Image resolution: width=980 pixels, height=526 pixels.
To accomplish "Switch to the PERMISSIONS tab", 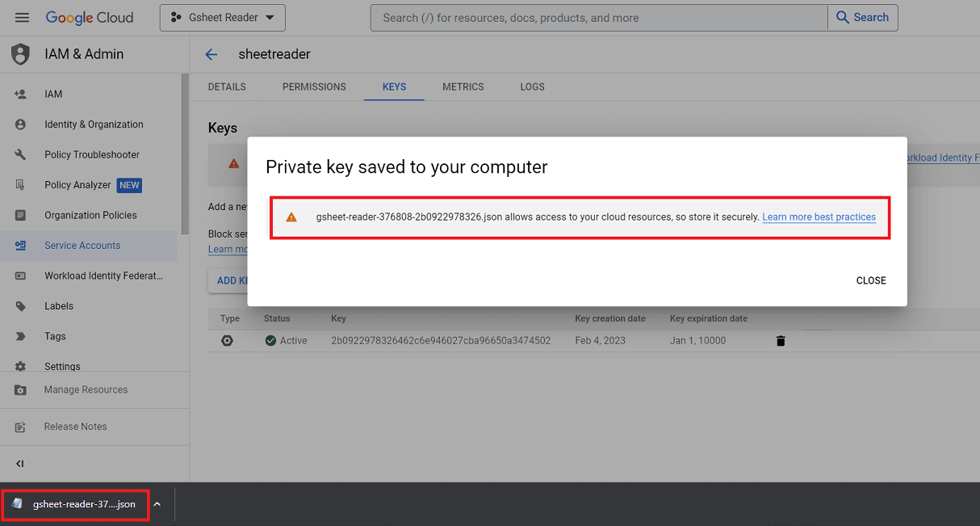I will pyautogui.click(x=314, y=86).
